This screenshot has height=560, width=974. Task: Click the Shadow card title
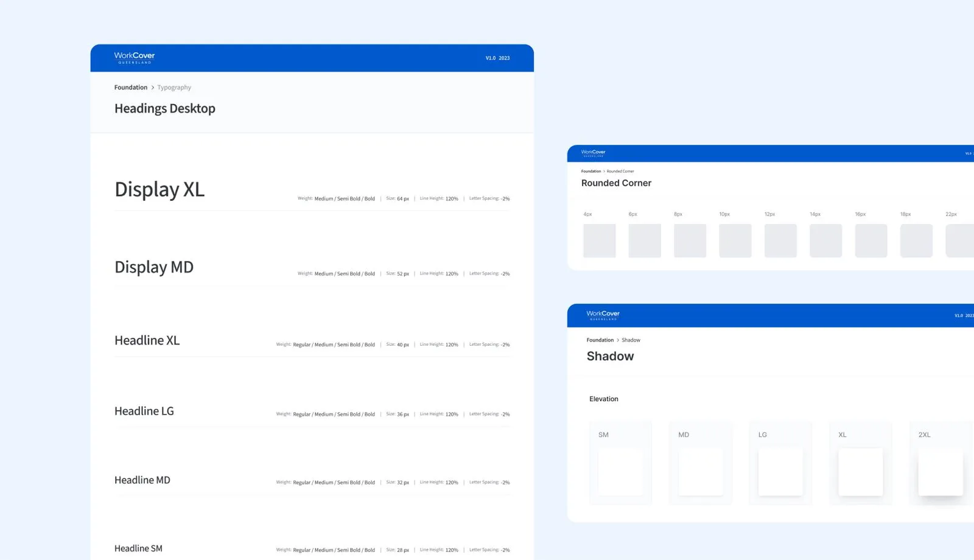610,356
